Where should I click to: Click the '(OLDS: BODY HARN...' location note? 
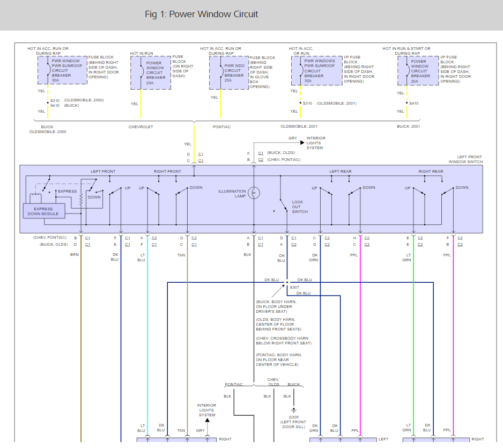278,324
